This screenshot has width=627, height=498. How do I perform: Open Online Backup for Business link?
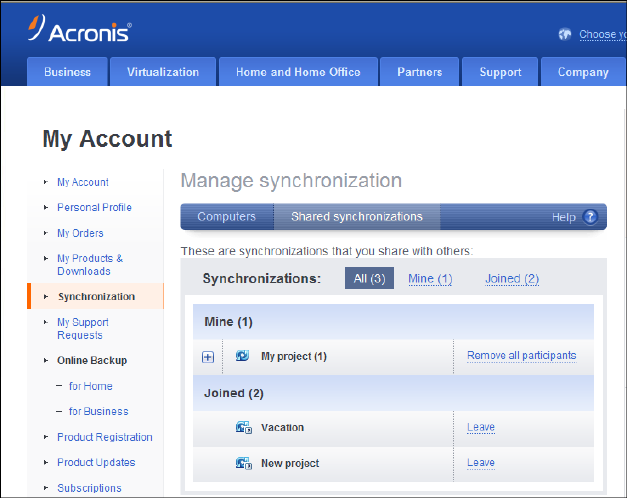tap(98, 411)
